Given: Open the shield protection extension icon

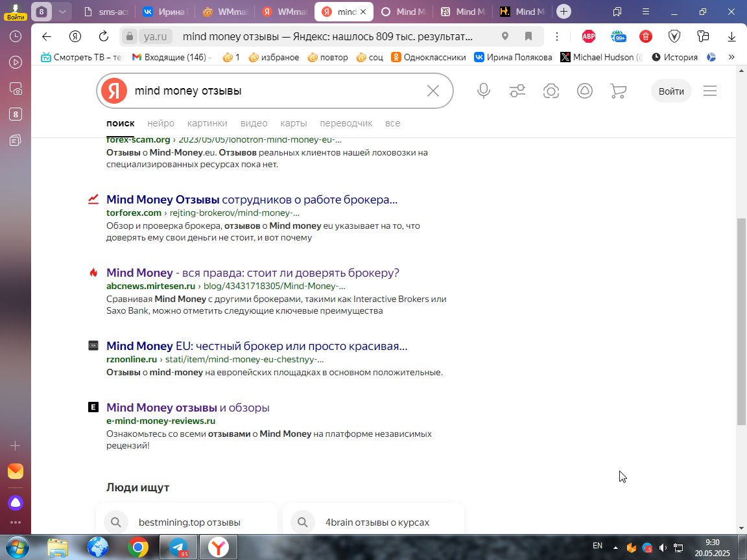Looking at the screenshot, I should 674,36.
